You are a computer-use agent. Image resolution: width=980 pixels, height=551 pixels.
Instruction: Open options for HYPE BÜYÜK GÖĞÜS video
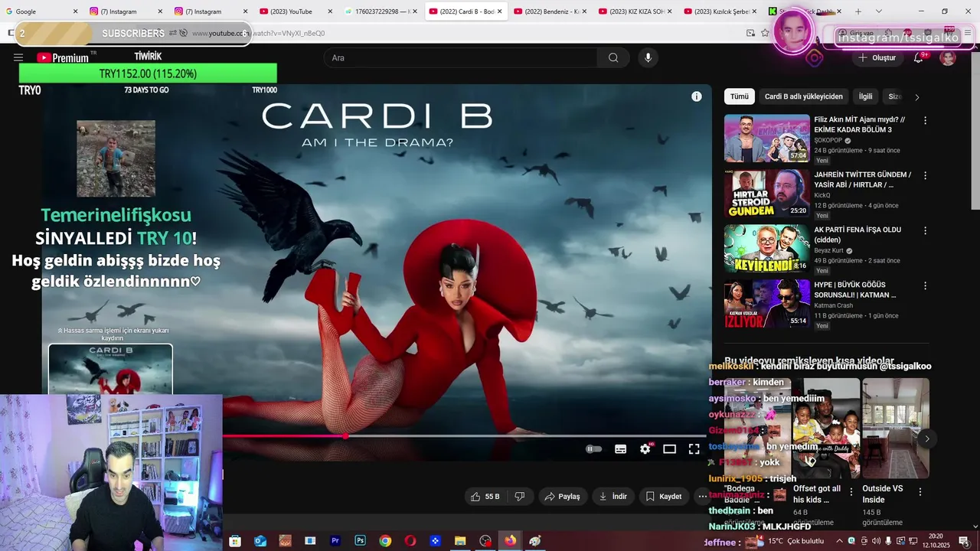coord(925,286)
